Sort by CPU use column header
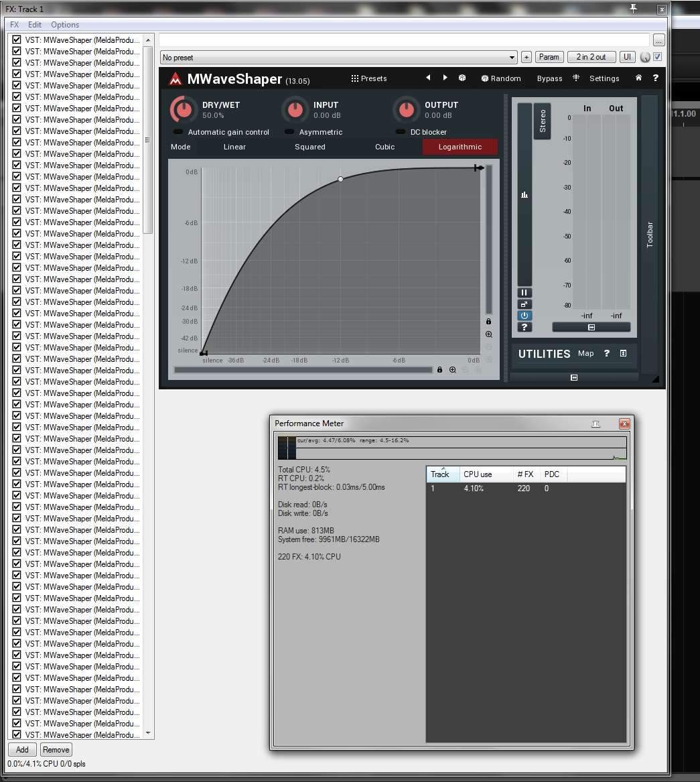Image resolution: width=700 pixels, height=782 pixels. 486,474
